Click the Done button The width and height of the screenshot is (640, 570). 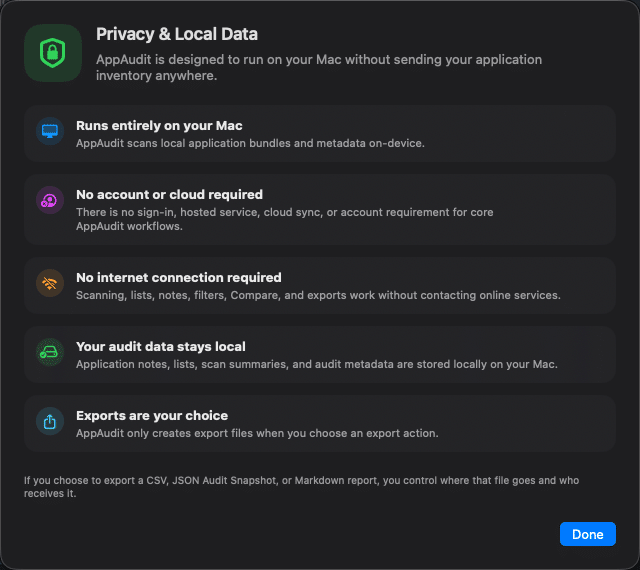coord(587,534)
